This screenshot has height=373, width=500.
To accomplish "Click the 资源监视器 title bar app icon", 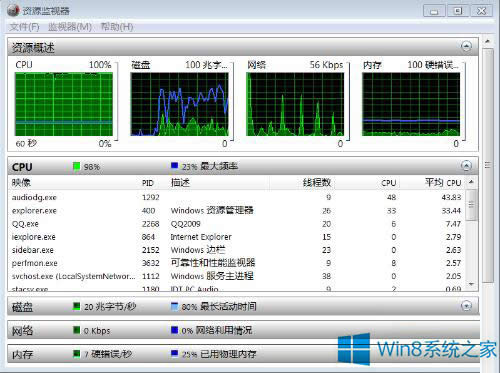I will tap(13, 10).
